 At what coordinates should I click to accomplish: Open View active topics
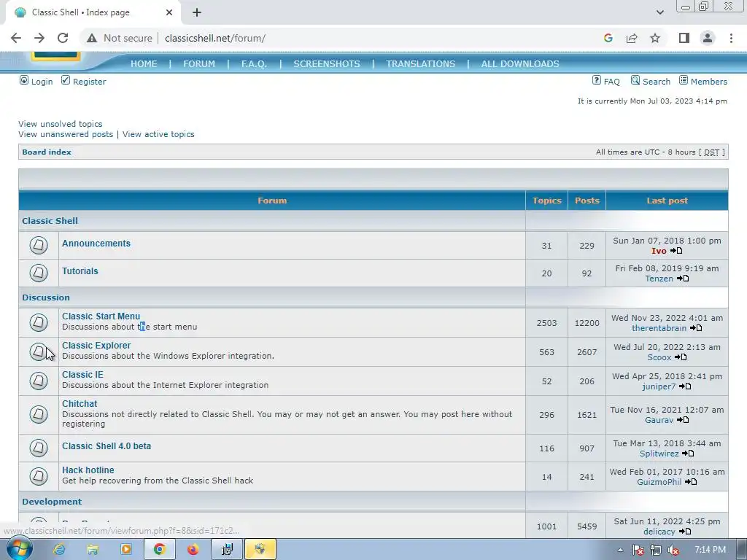[158, 134]
